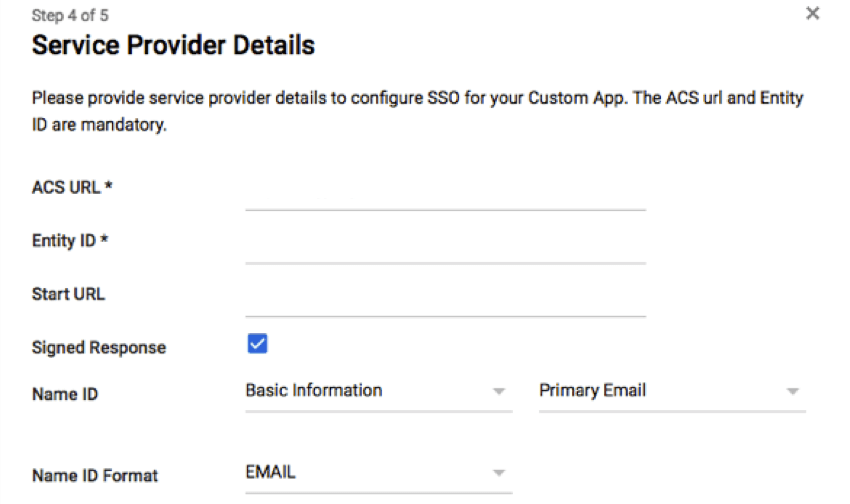The image size is (850, 504).
Task: Click the Step 4 of 5 indicator
Action: coord(70,16)
